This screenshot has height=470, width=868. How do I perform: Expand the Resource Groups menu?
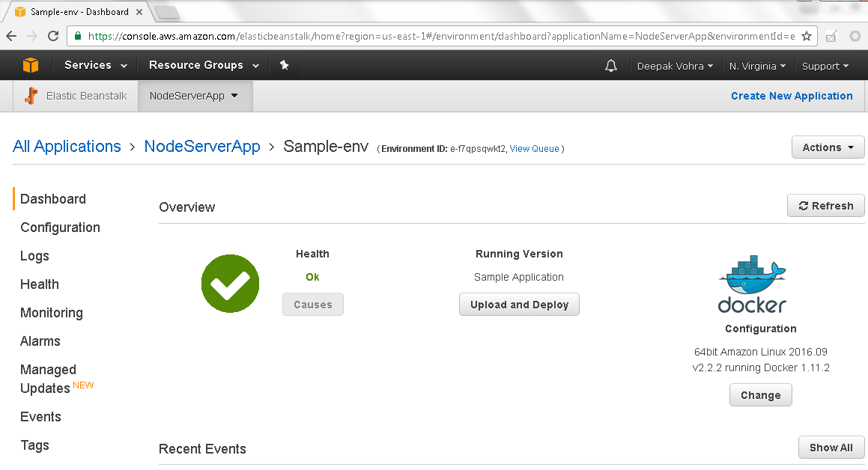click(204, 65)
